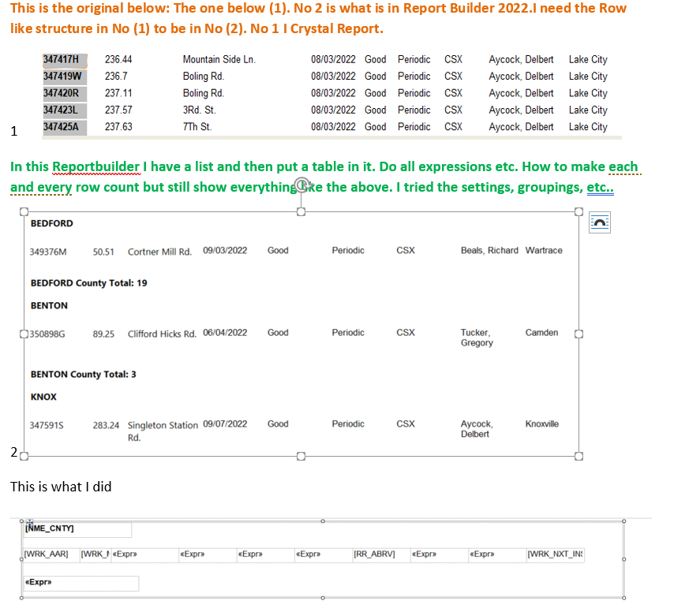Click the 'Mountain Side Ln.' street name

coord(219,59)
